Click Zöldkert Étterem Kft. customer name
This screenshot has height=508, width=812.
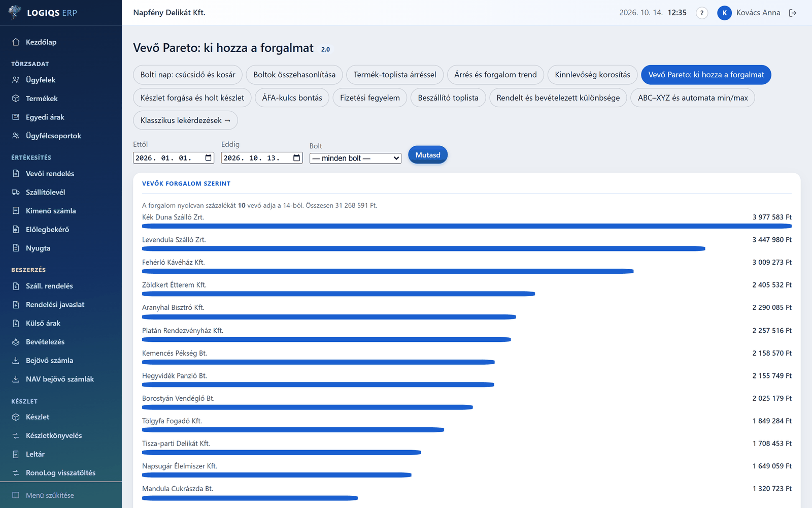coord(174,285)
